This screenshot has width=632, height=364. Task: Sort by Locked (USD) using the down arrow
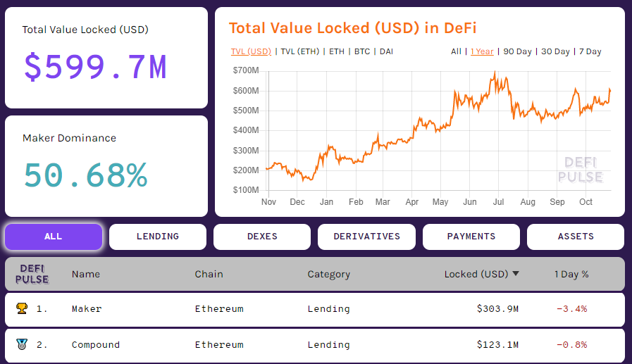point(516,274)
